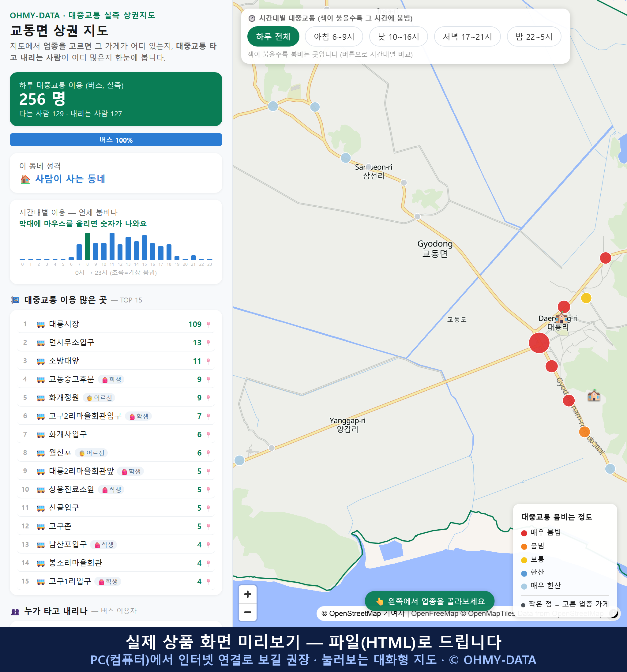627x672 pixels.
Task: Click the largest red stop marker at 대룡리
Action: coord(539,343)
